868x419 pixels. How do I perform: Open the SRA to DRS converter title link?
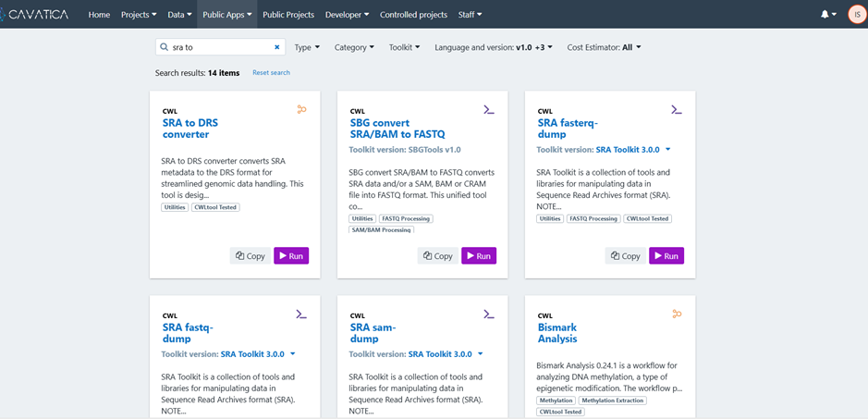point(190,129)
